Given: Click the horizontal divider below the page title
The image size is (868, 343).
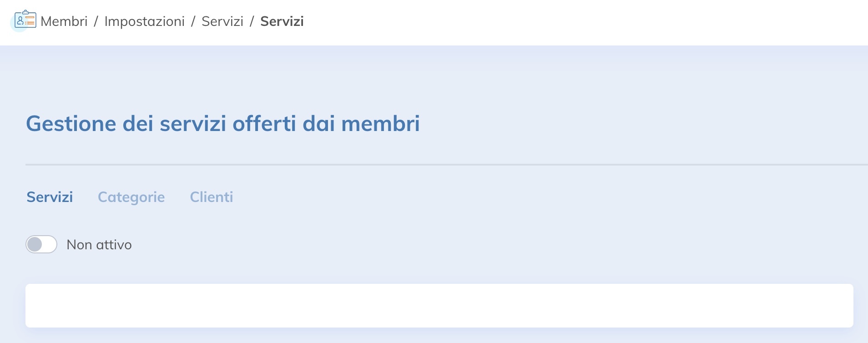Looking at the screenshot, I should [434, 164].
